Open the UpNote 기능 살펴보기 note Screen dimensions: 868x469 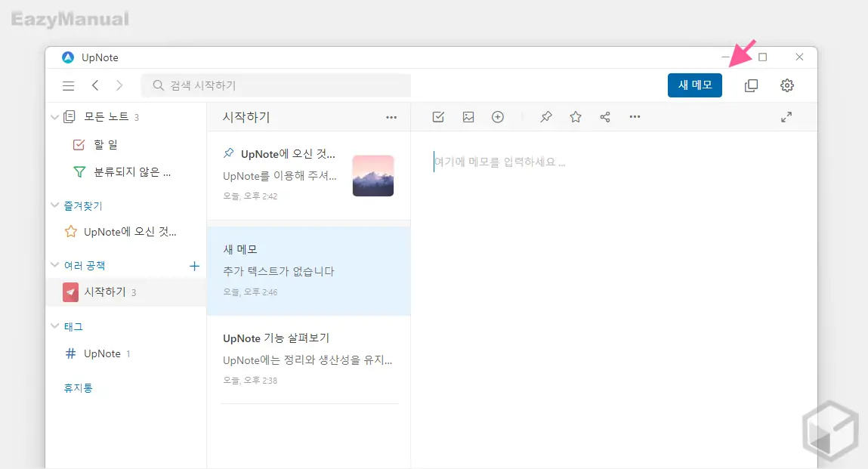[309, 359]
